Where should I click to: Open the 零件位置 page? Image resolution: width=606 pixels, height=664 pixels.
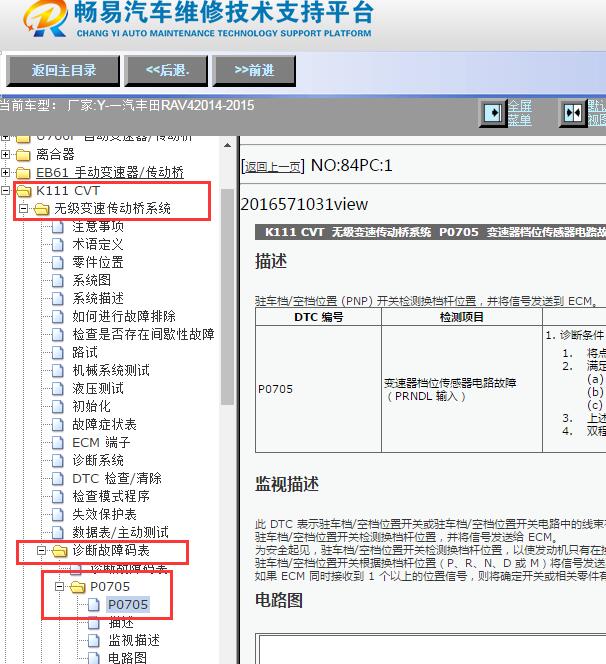point(98,263)
